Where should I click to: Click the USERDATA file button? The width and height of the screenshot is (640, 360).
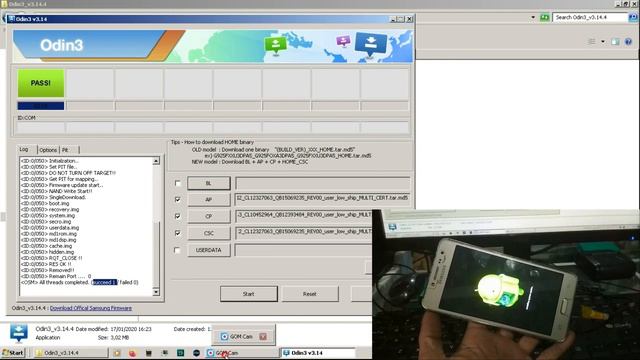[209, 250]
